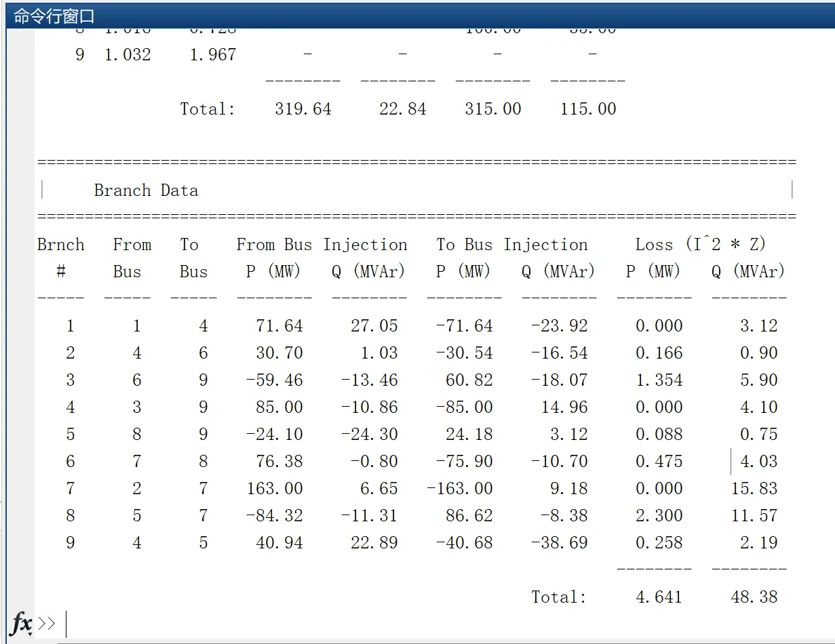
Task: Select branch 8 loss 2.300
Action: [x=659, y=516]
